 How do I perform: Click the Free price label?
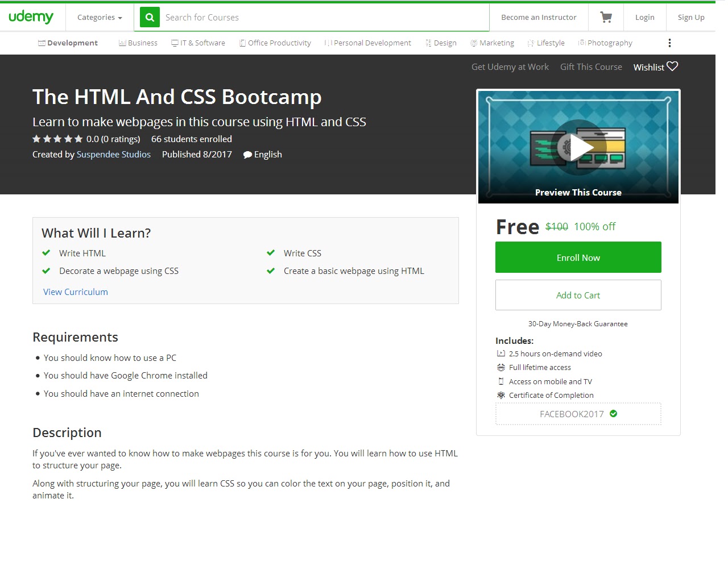(518, 227)
